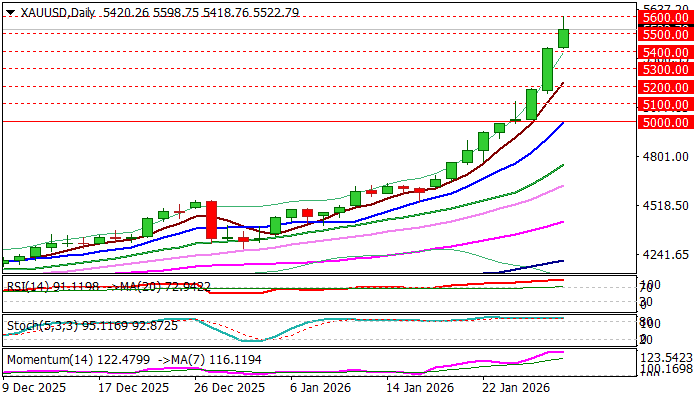The image size is (700, 400).
Task: Select the large red candle near 26 Dec
Action: [211, 219]
